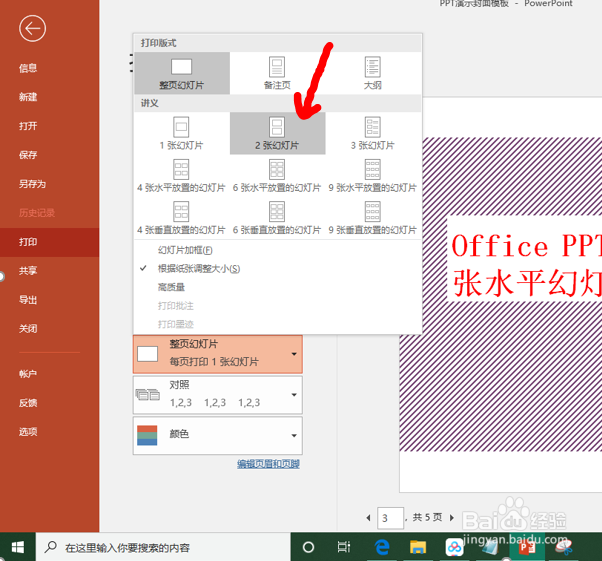
Task: Select the Full Page Slides (整页幻灯片) layout
Action: pyautogui.click(x=182, y=73)
